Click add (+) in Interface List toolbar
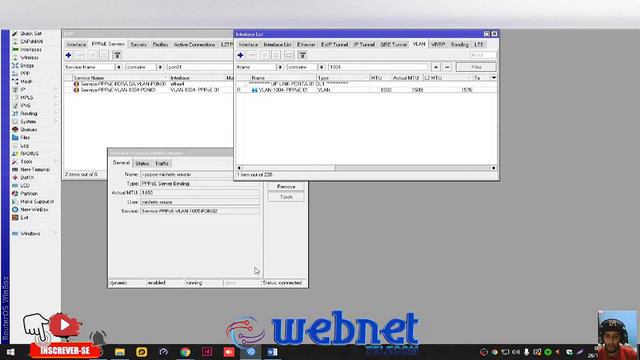The height and width of the screenshot is (360, 640). coord(240,55)
